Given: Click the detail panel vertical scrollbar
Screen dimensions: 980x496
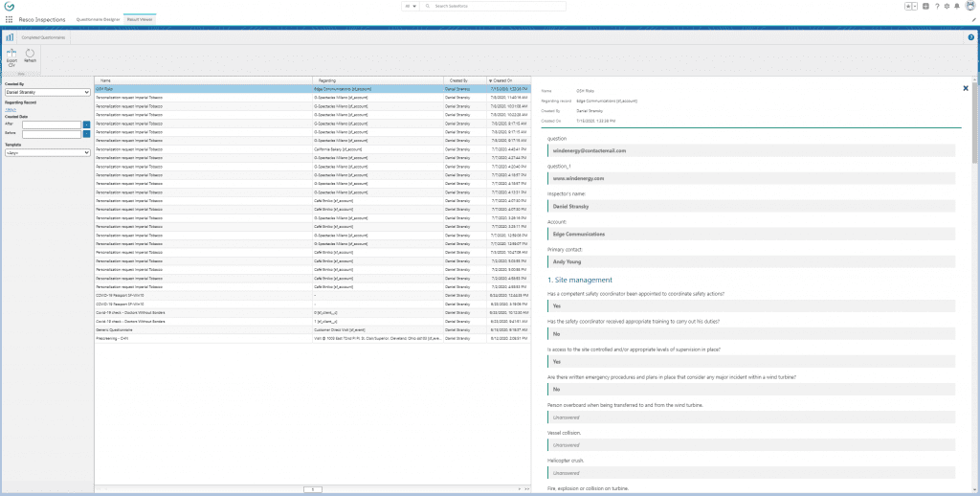Looking at the screenshot, I should coord(975,122).
